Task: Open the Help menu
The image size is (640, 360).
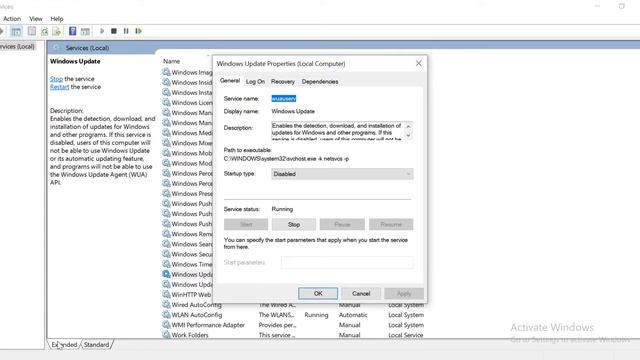Action: tap(57, 19)
